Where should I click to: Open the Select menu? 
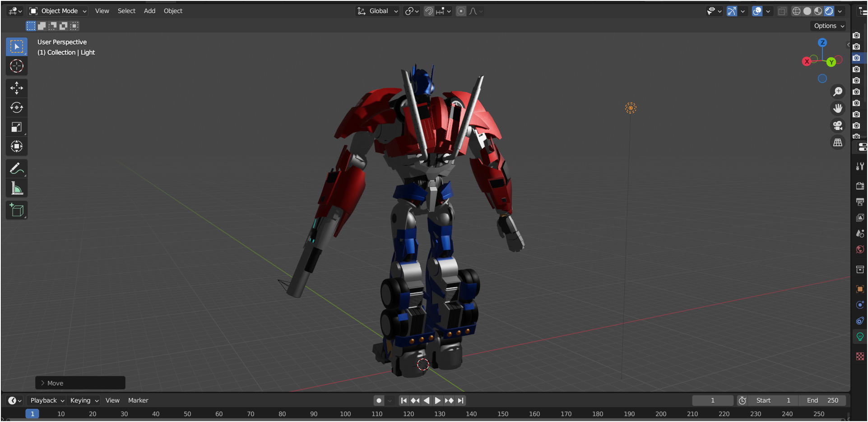(126, 11)
